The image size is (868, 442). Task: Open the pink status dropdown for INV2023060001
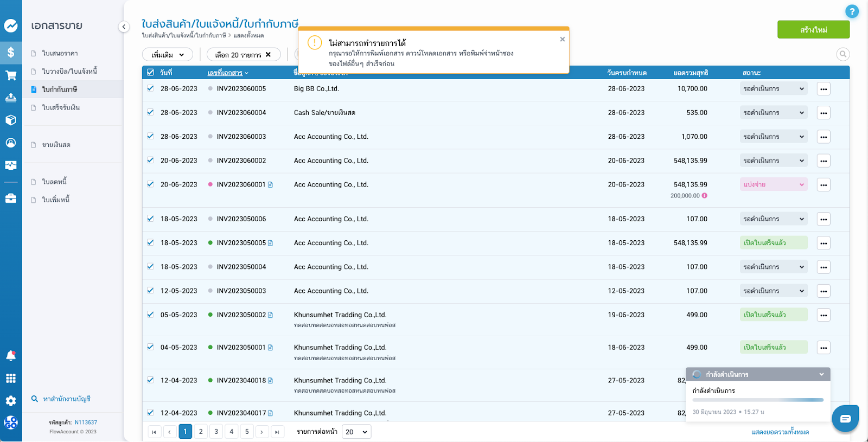tap(774, 184)
